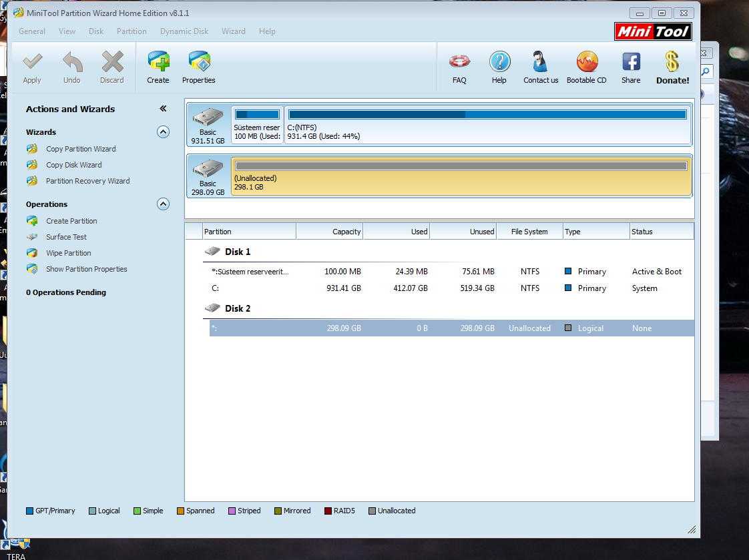Image resolution: width=749 pixels, height=560 pixels.
Task: Click the Surface Test icon
Action: (32, 237)
